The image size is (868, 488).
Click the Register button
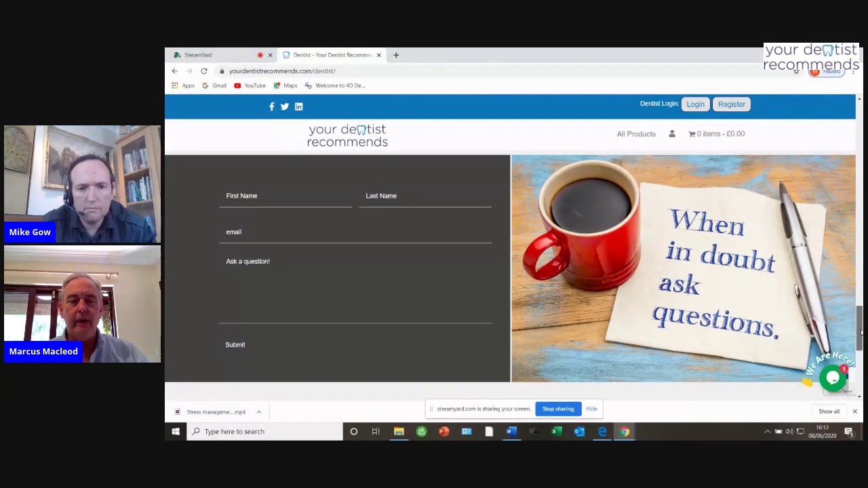pos(731,104)
